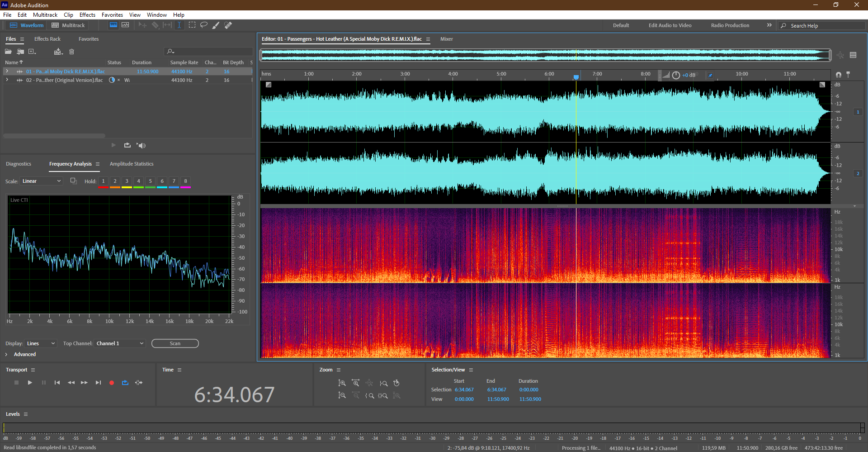
Task: Click the Open File folder icon
Action: 8,52
